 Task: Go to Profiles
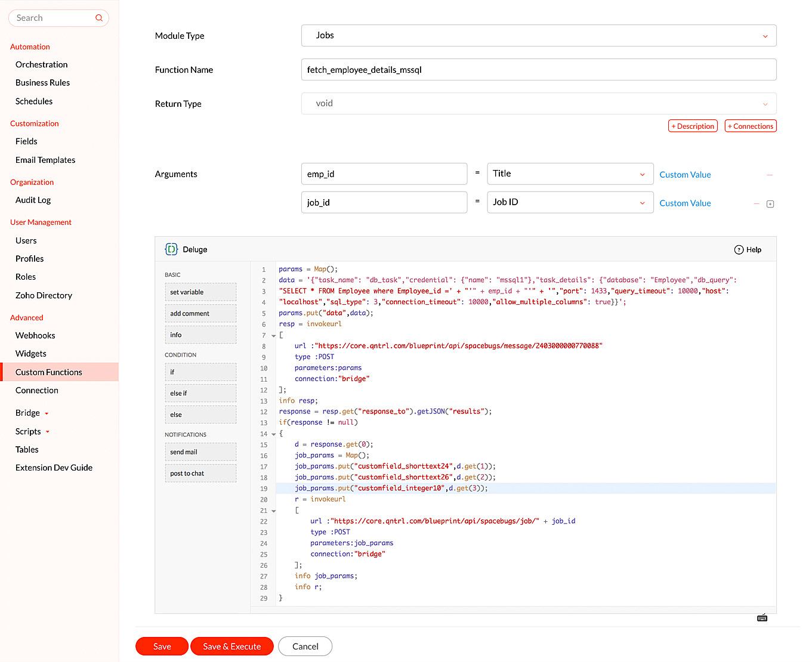tap(30, 259)
